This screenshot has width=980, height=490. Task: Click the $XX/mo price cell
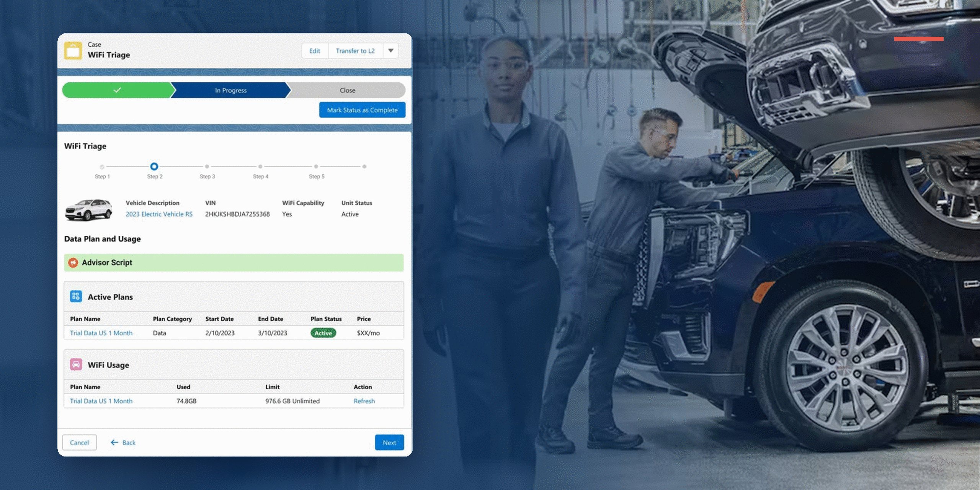(x=368, y=333)
